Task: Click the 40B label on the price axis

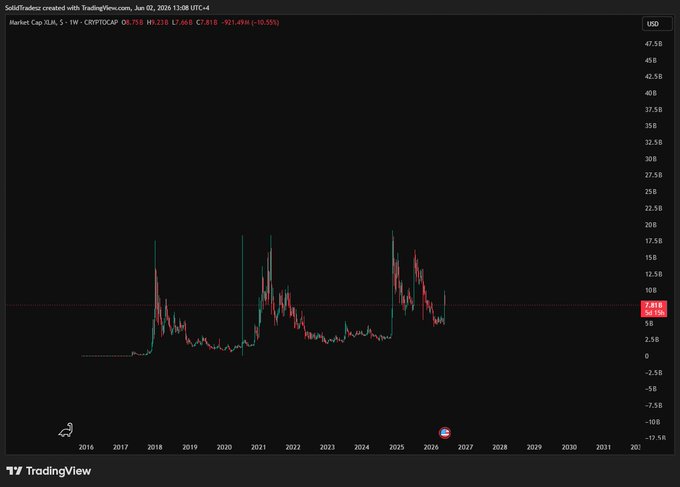Action: tap(651, 93)
